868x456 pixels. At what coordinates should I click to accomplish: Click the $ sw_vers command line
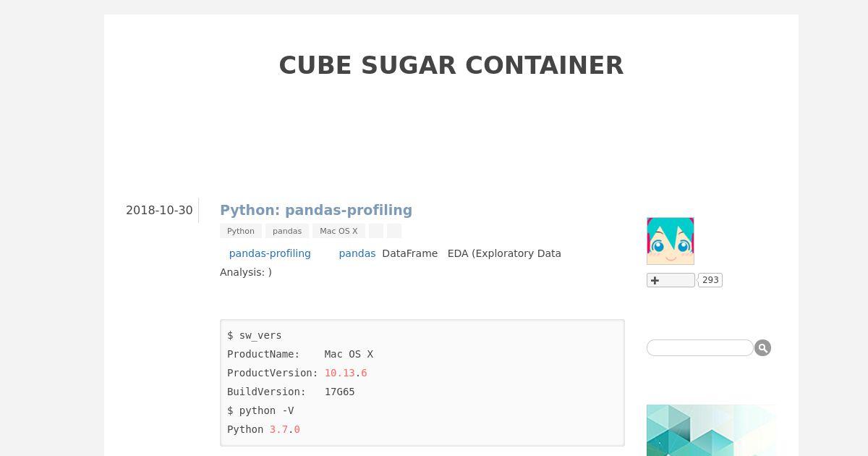point(255,335)
